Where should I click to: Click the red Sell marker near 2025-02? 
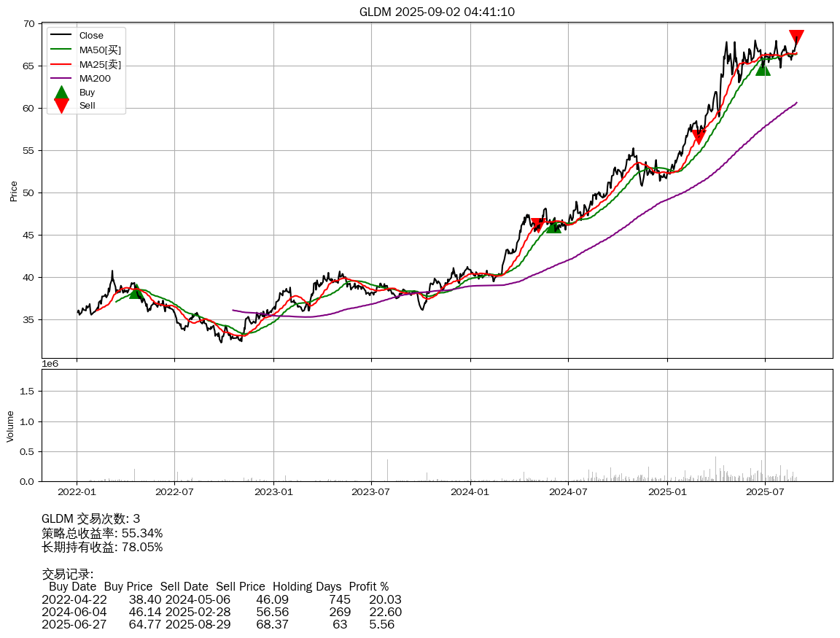click(699, 137)
